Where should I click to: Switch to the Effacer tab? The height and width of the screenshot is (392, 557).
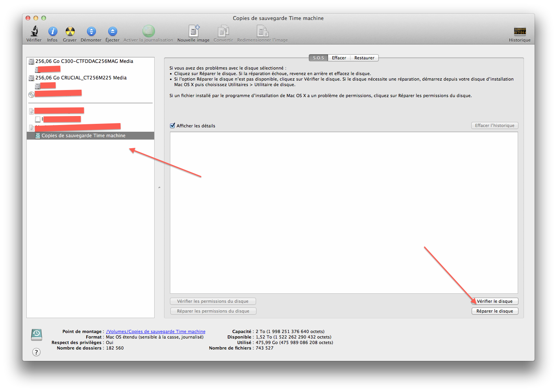coord(339,58)
